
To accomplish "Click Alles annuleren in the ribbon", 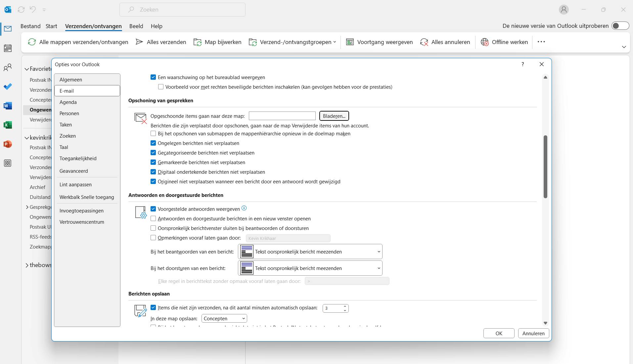I will (445, 42).
